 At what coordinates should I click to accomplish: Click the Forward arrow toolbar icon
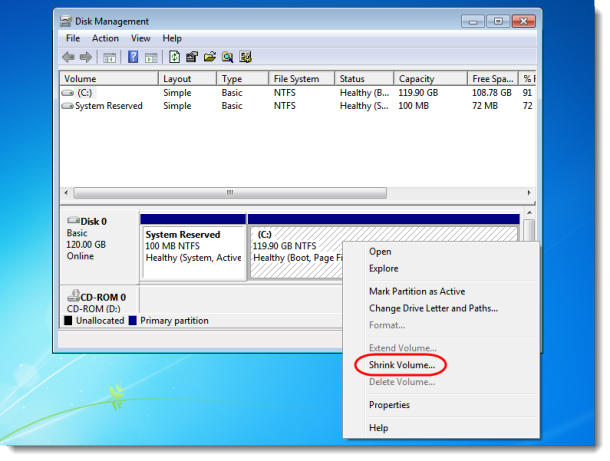coord(86,57)
